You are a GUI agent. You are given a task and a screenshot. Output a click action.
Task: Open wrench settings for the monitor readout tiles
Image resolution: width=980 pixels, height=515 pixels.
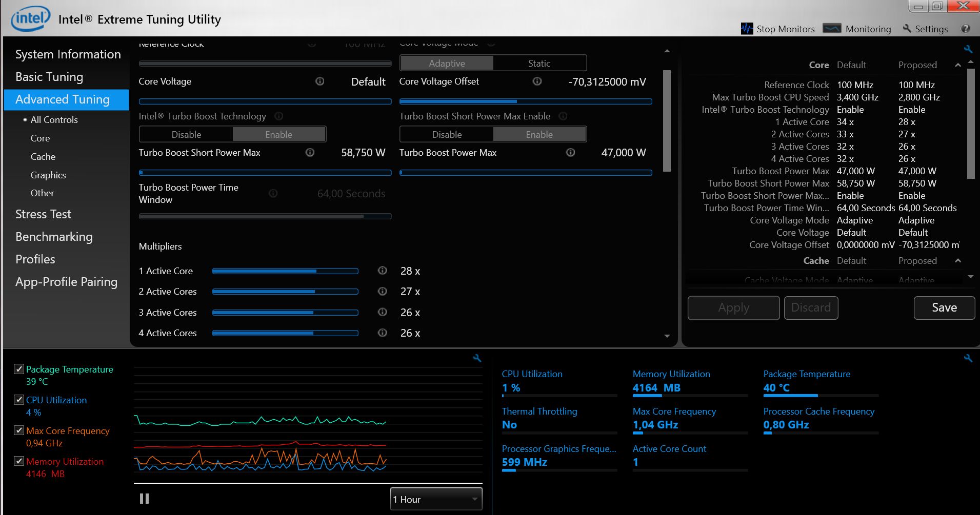[x=968, y=358]
